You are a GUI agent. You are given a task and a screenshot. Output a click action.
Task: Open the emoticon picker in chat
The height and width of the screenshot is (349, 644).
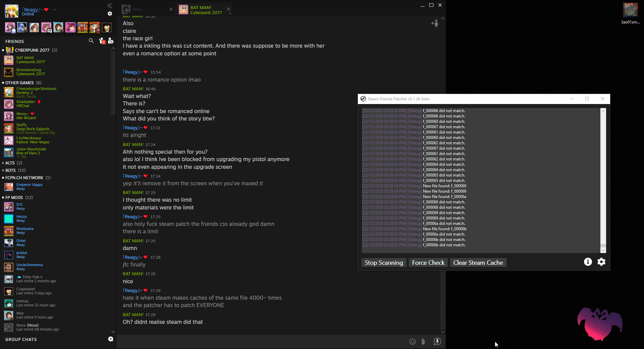pos(413,341)
